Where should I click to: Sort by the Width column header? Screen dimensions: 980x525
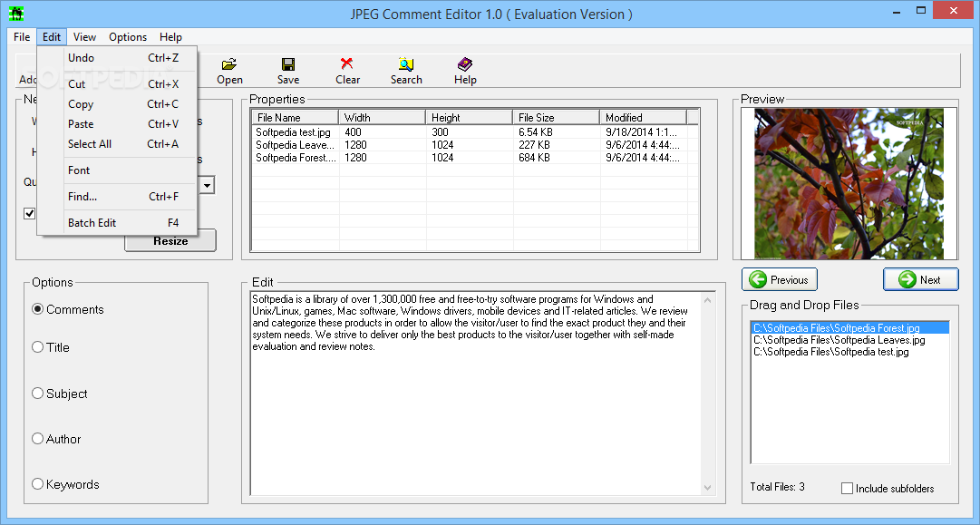pos(382,117)
